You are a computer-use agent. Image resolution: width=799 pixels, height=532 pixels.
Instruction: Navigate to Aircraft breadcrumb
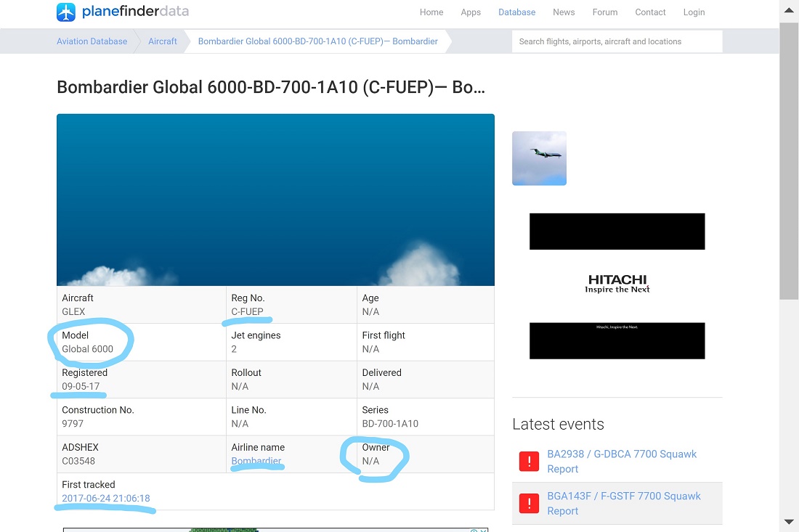tap(163, 41)
